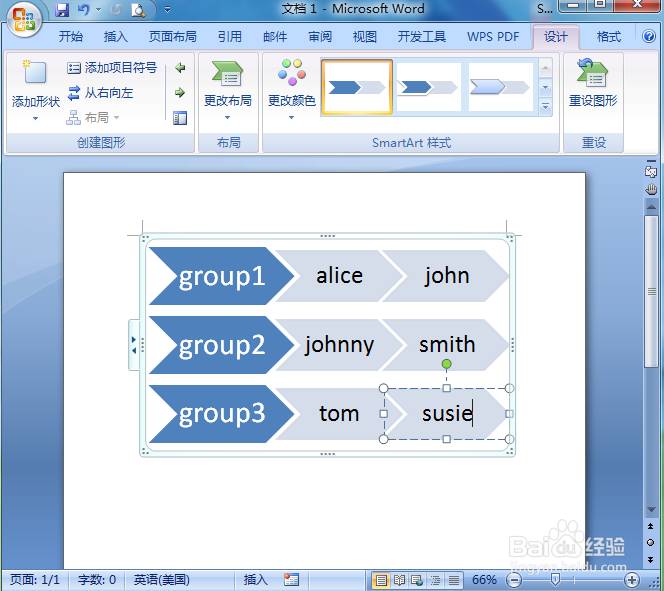The height and width of the screenshot is (591, 664).
Task: Click the 页面: 1/1 status indicator
Action: click(35, 580)
